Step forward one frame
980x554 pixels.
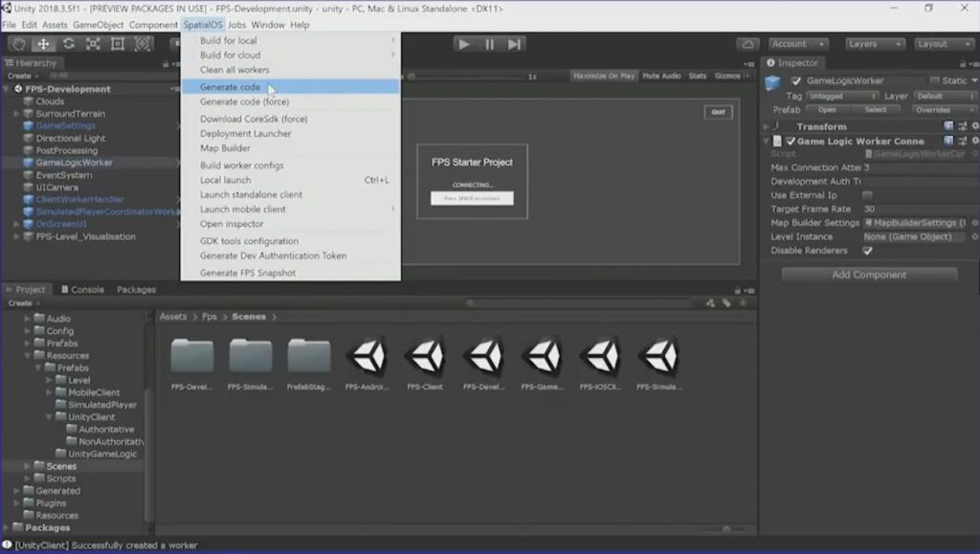(x=514, y=44)
